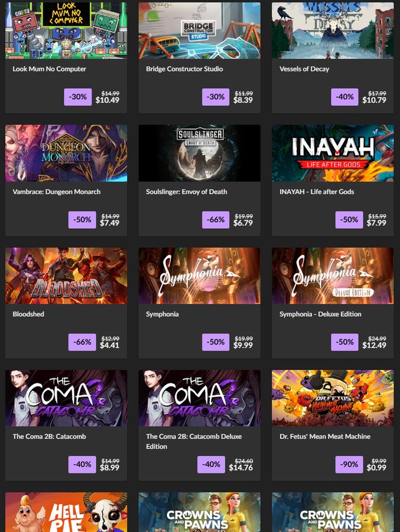Open the Look Mum No Computer cover image
This screenshot has width=400, height=532.
coord(66,31)
